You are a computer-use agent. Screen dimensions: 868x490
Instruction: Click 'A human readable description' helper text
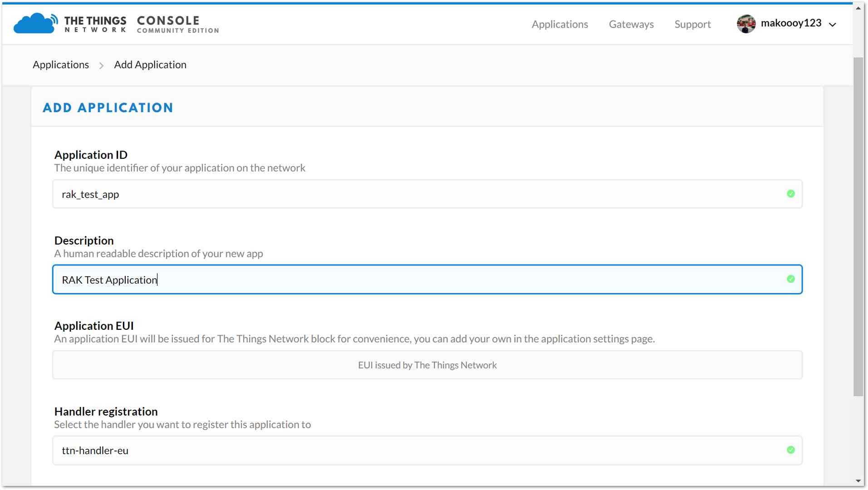(x=158, y=254)
